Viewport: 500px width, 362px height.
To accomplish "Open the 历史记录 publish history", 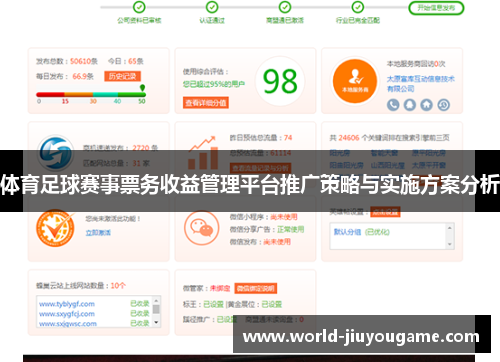I will [x=122, y=76].
